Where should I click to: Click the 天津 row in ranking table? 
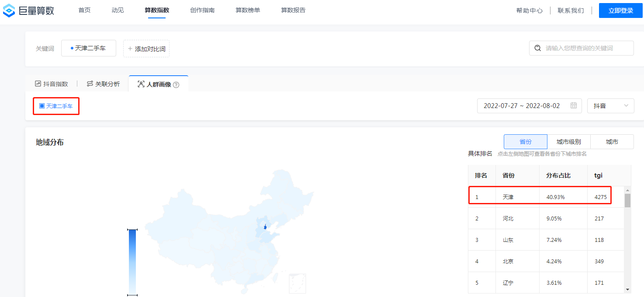546,197
